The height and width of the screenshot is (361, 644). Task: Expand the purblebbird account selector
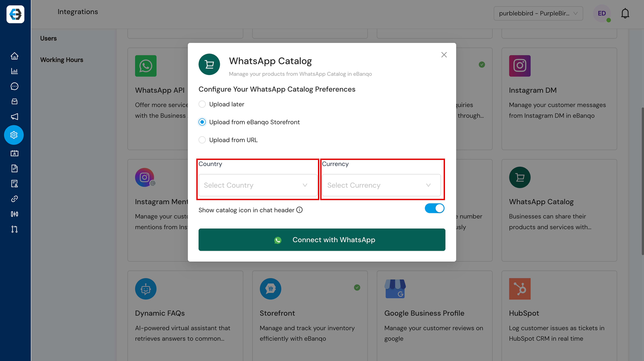coord(538,13)
